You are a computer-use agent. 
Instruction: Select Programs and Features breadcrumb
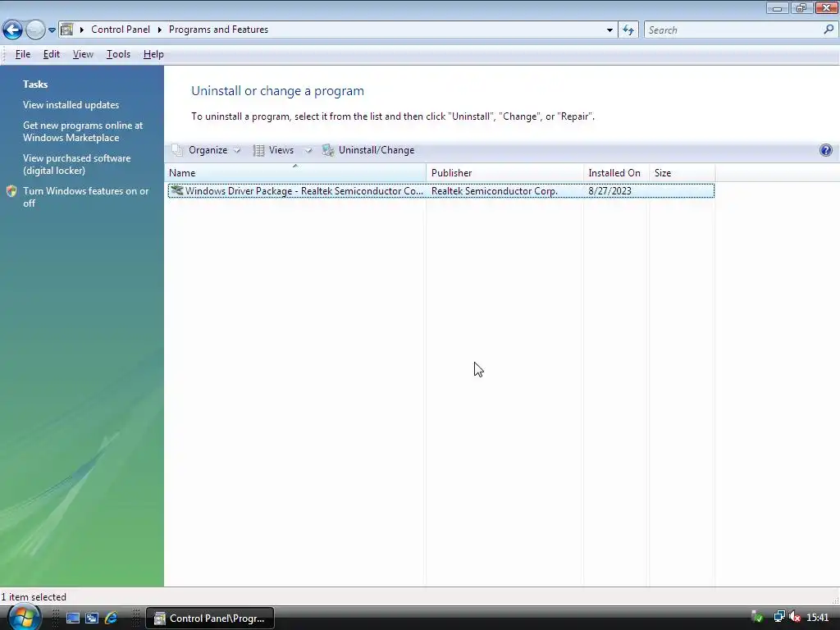218,30
